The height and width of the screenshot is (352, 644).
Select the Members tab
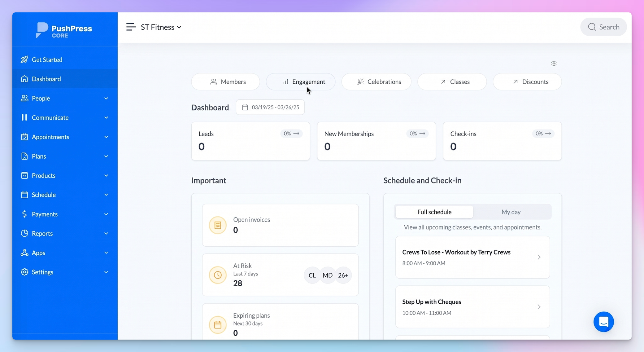[225, 82]
